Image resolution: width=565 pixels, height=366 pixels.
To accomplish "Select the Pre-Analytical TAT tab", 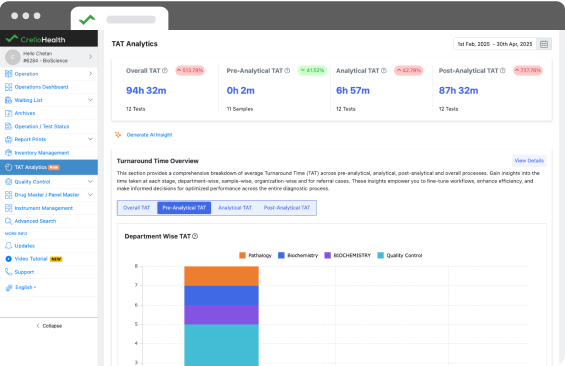I will pyautogui.click(x=184, y=208).
